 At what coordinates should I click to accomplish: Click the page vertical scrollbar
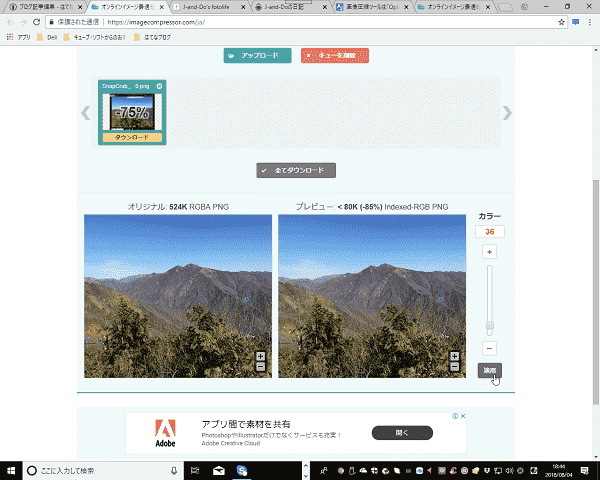(596, 292)
